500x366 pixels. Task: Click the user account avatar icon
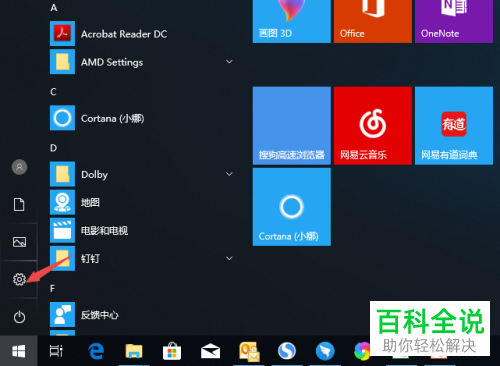19,167
